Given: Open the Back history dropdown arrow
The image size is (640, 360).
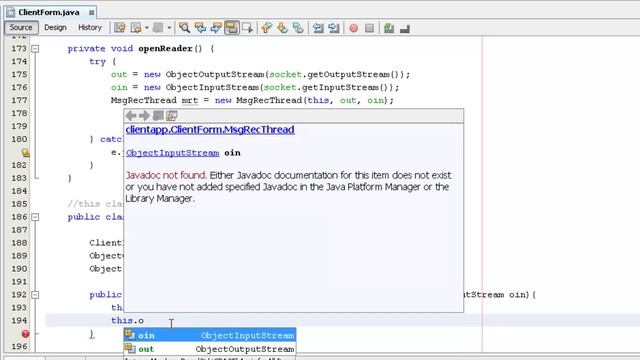Looking at the screenshot, I should (x=147, y=28).
